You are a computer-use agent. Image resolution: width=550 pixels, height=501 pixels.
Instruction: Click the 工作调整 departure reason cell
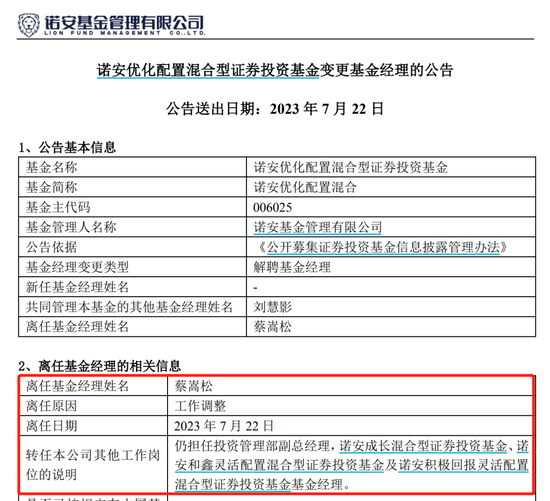(x=350, y=406)
